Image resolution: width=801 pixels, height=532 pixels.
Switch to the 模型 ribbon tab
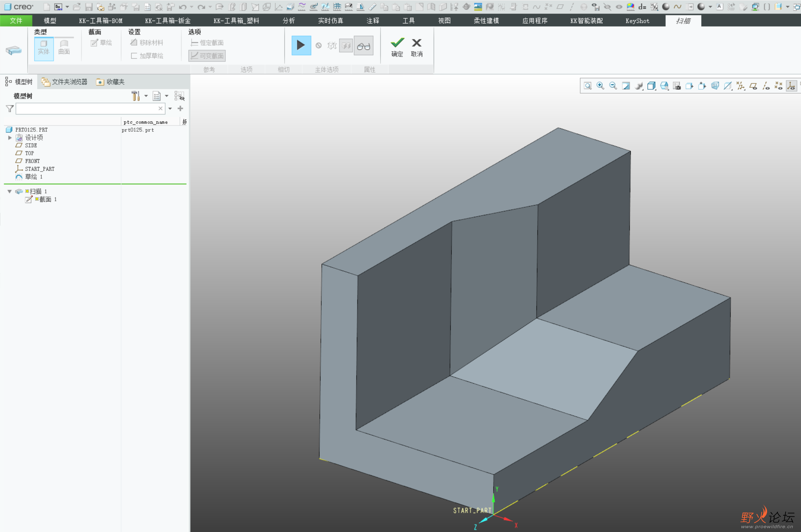click(50, 21)
